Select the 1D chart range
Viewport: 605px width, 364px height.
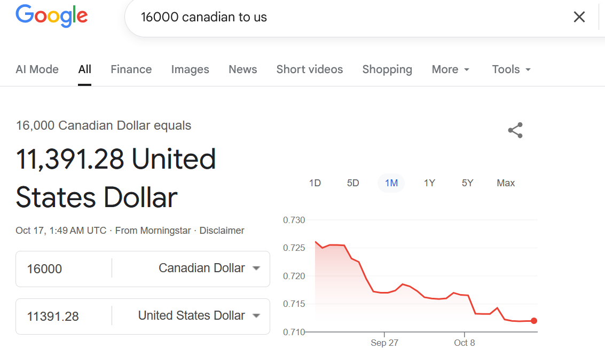pyautogui.click(x=315, y=183)
